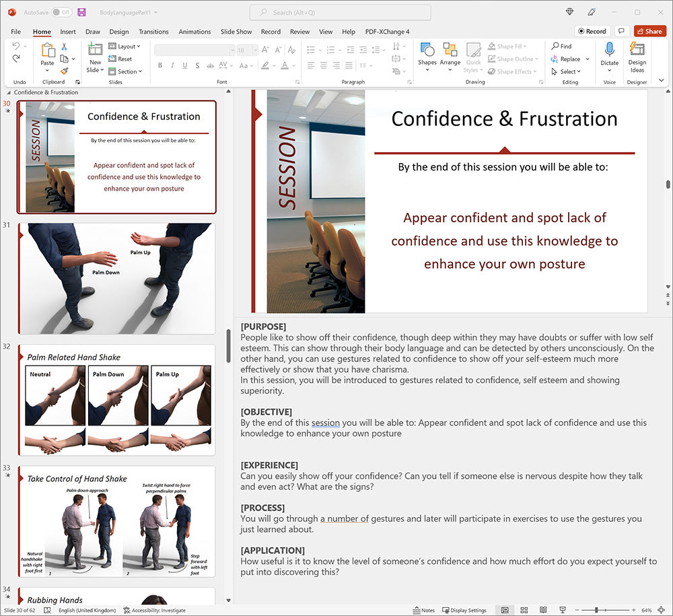This screenshot has height=616, width=673.
Task: Switch to the Design tab
Action: [119, 32]
